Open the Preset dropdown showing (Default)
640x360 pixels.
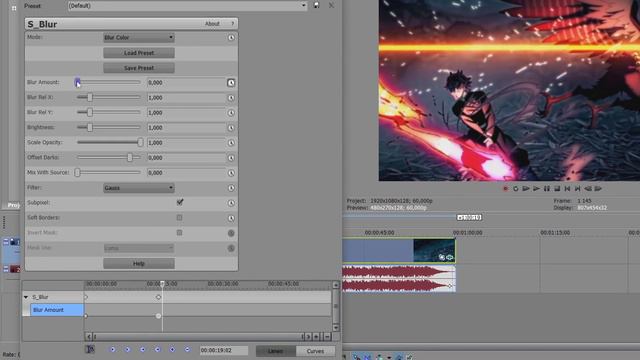point(187,6)
